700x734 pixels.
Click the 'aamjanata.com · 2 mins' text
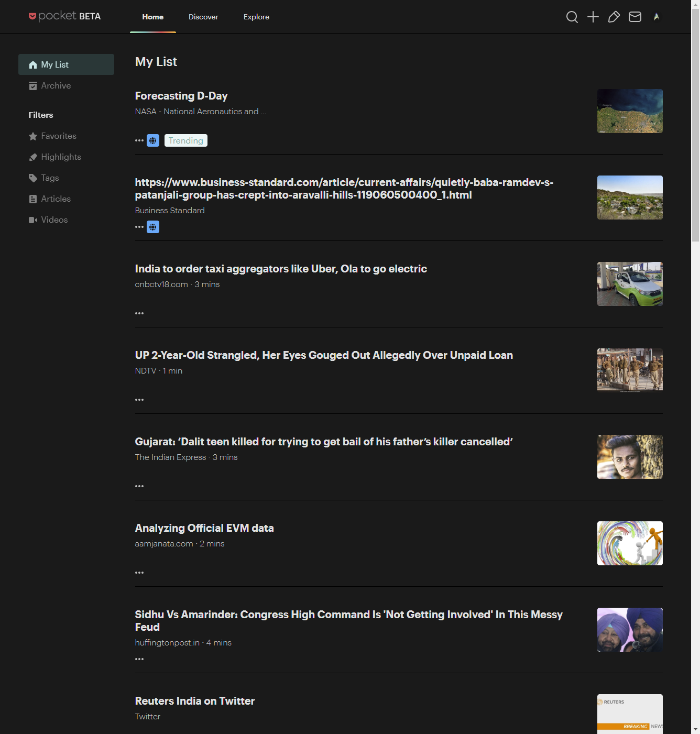pos(180,544)
